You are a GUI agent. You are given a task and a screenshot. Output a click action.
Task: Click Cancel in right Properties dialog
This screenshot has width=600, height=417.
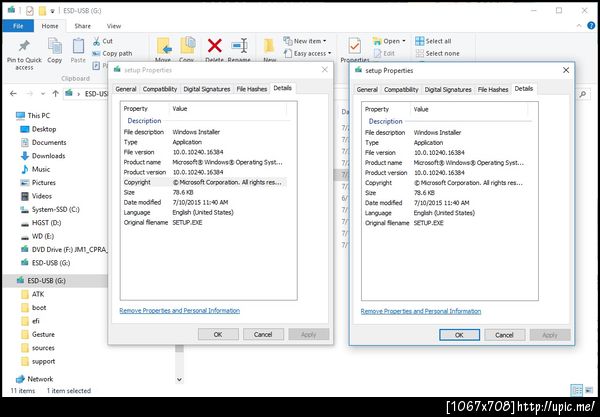click(x=504, y=335)
